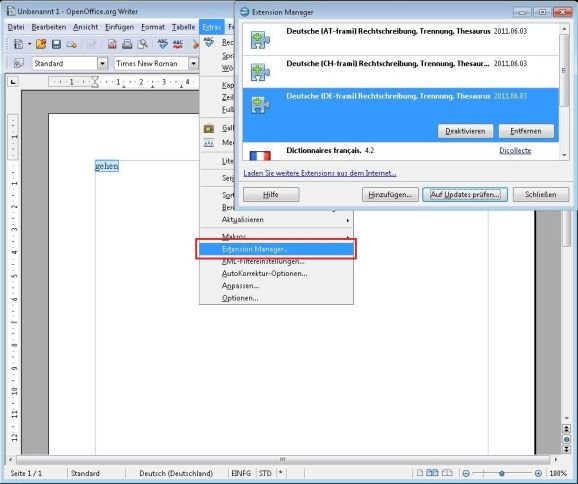Click the Save floppy disk icon
The height and width of the screenshot is (484, 578).
coord(56,44)
